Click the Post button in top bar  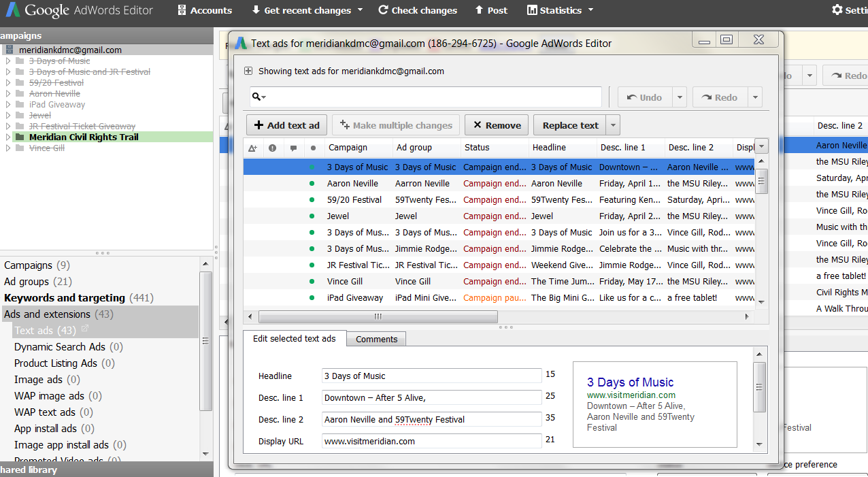point(491,10)
